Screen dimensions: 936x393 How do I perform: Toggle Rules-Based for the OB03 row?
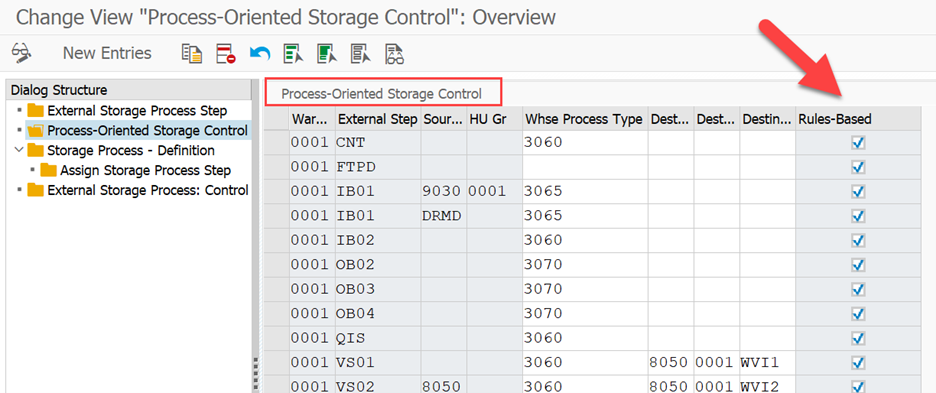(858, 289)
